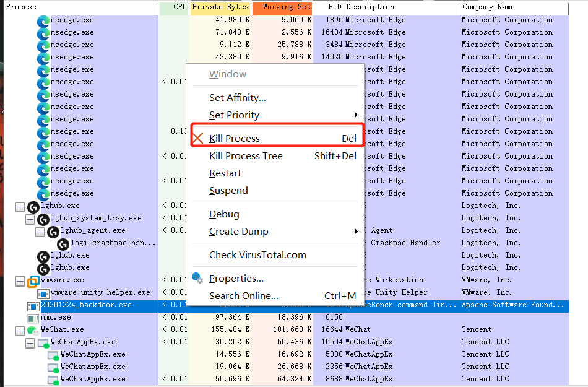Collapse the top-level lghub.exe tree node
This screenshot has width=588, height=387.
pyautogui.click(x=20, y=207)
